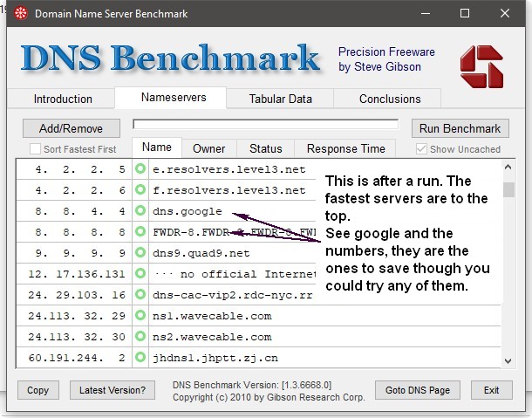Screen dimensions: 532x418
Task: Select the ns2.wavecable.com entry
Action: 212,337
